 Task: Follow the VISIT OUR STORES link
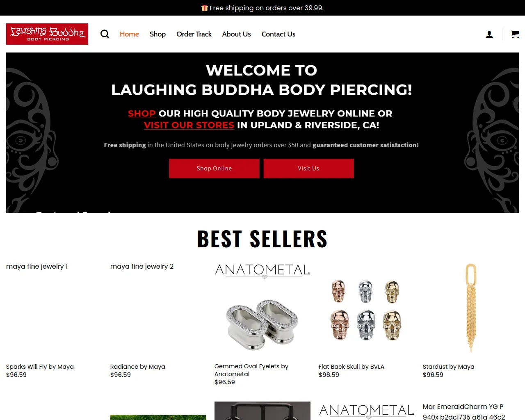coord(189,125)
